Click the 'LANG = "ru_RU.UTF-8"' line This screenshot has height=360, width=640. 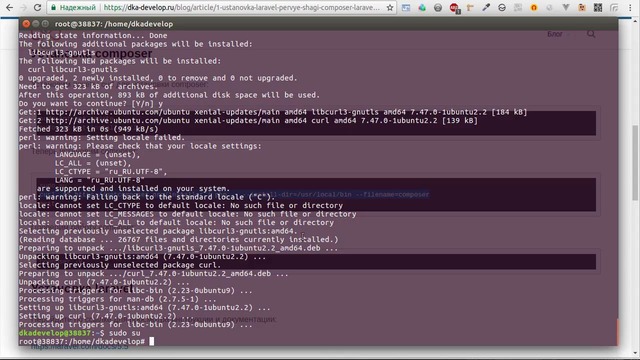[x=100, y=180]
